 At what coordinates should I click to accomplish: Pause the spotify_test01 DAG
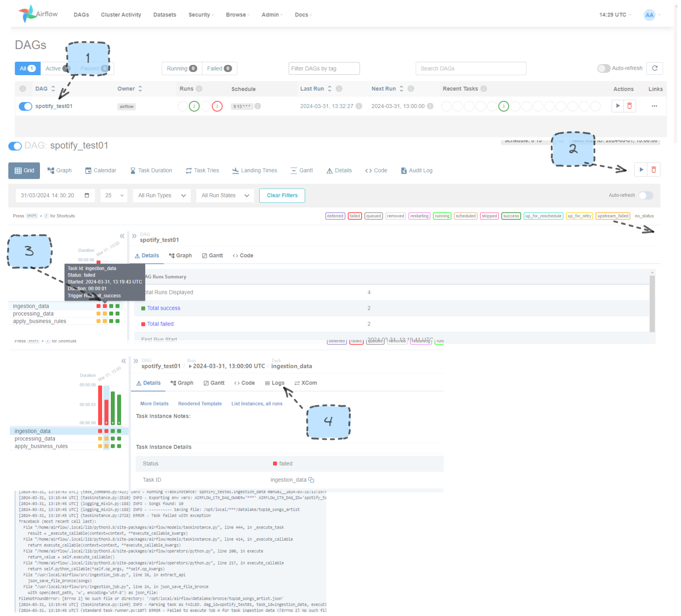(x=25, y=106)
